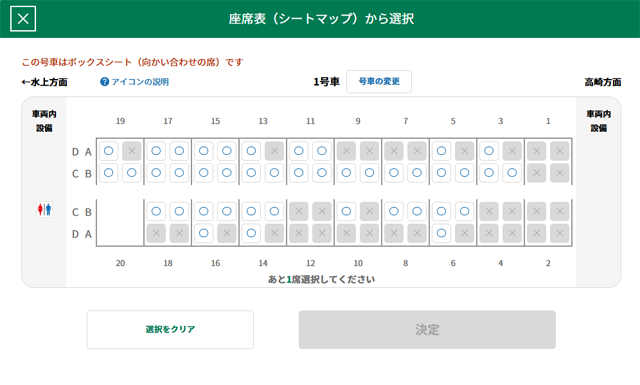The image size is (640, 385).
Task: Open the アイコンの説明 icon legend
Action: (134, 82)
